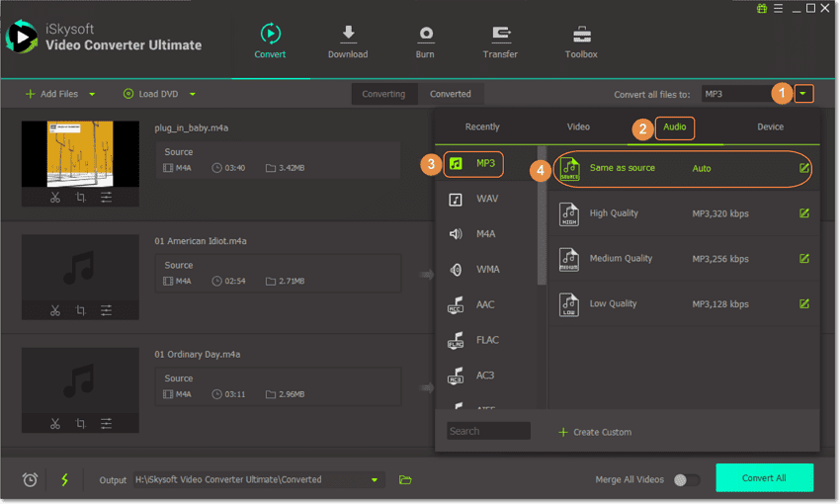
Task: Click the format Search field
Action: pos(488,431)
